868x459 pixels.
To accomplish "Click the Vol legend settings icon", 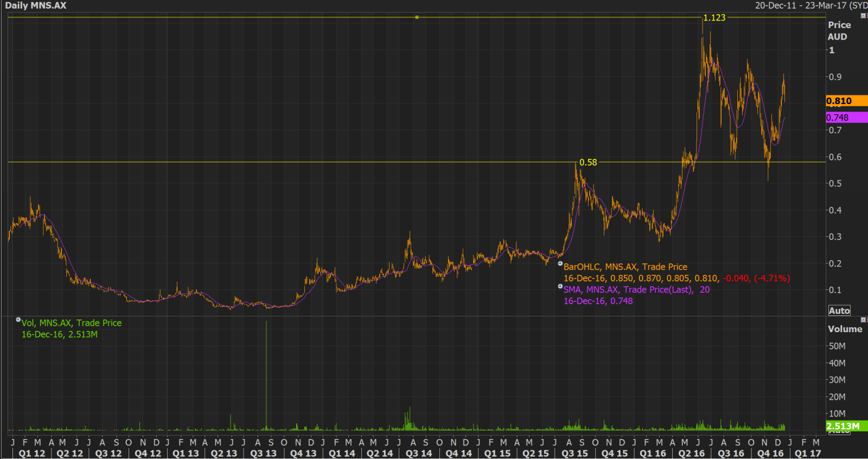I will pos(18,320).
